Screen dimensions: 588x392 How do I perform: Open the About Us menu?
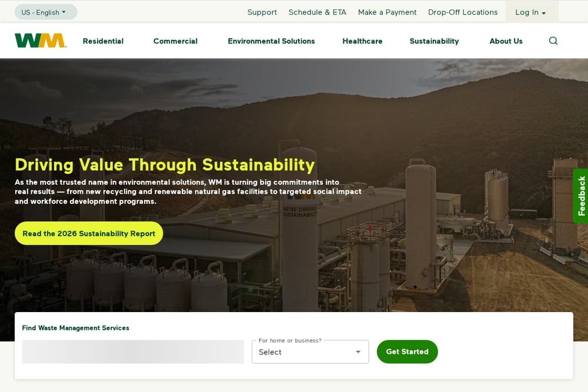pos(506,41)
